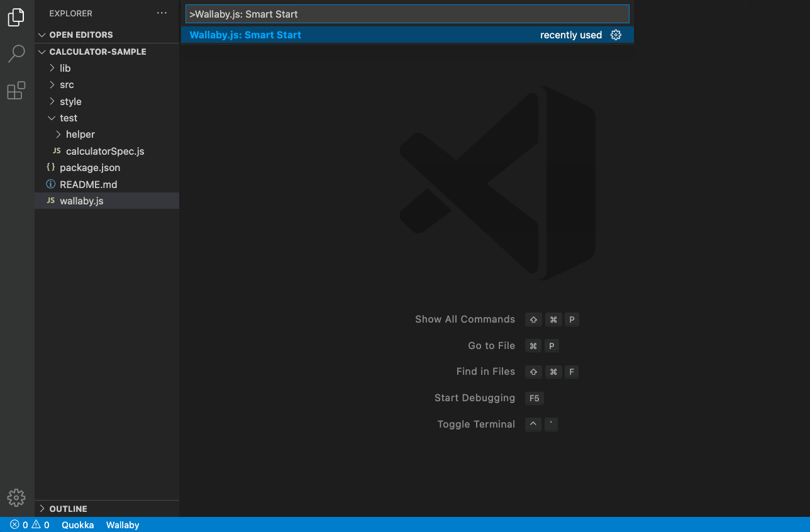Click info icon beside README.md
The height and width of the screenshot is (532, 810).
tap(50, 184)
